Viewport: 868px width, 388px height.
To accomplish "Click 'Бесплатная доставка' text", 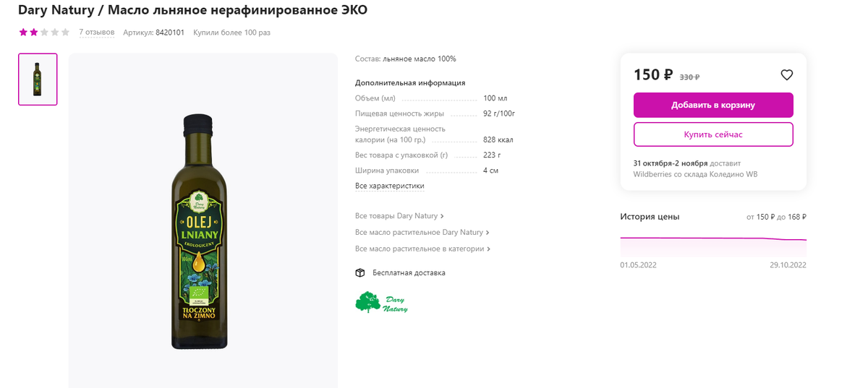I will pyautogui.click(x=409, y=273).
